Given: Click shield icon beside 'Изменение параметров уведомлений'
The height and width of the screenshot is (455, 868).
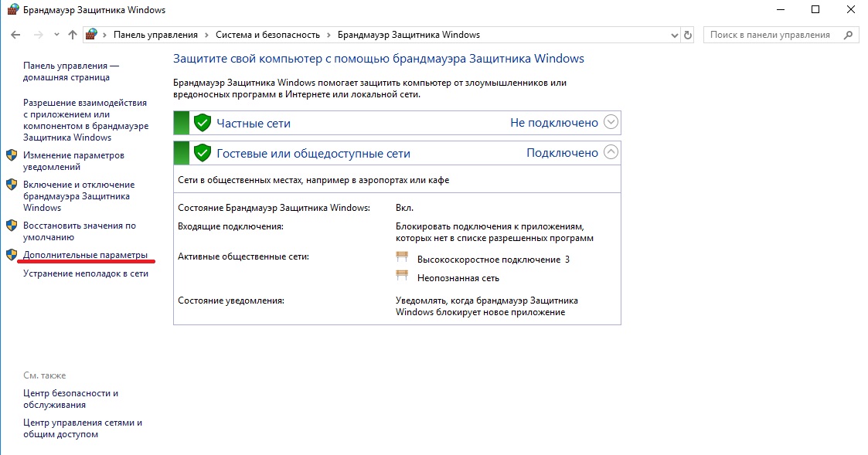Looking at the screenshot, I should 12,155.
